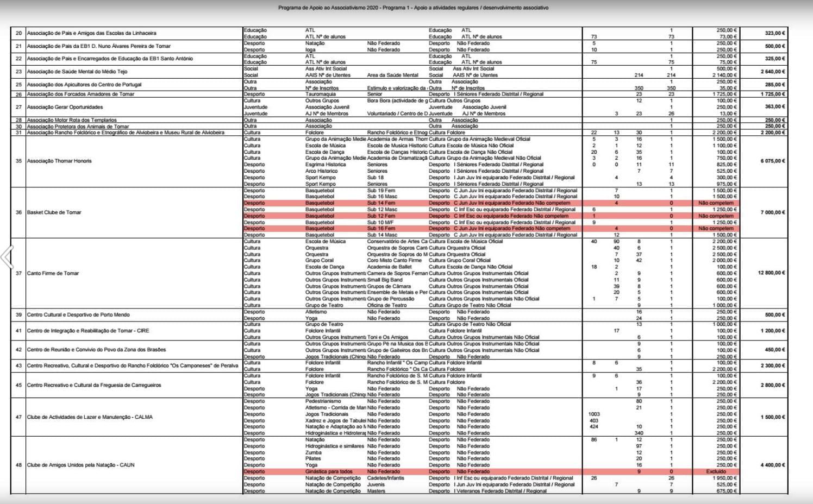
Task: Click the Programa de Apoio ao Associativismo 2020 title
Action: tap(413, 8)
